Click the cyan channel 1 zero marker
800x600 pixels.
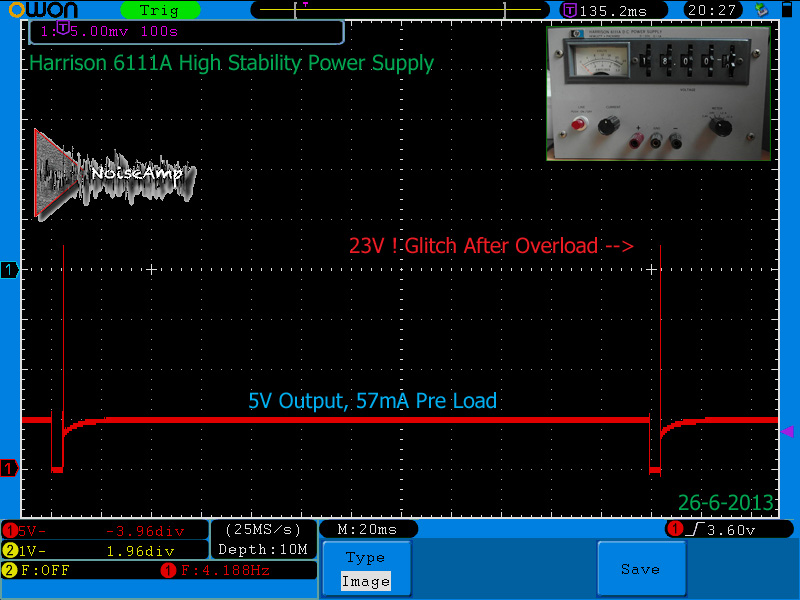point(10,269)
